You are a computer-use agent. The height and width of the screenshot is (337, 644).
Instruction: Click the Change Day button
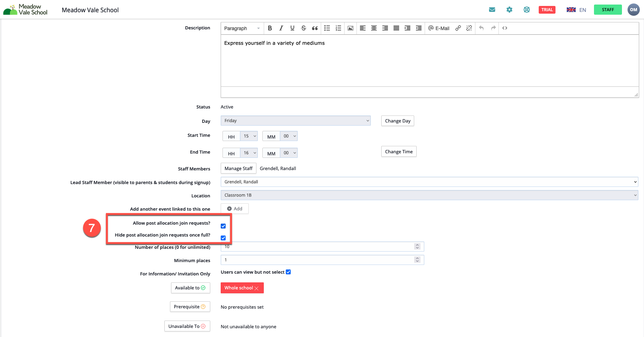397,121
